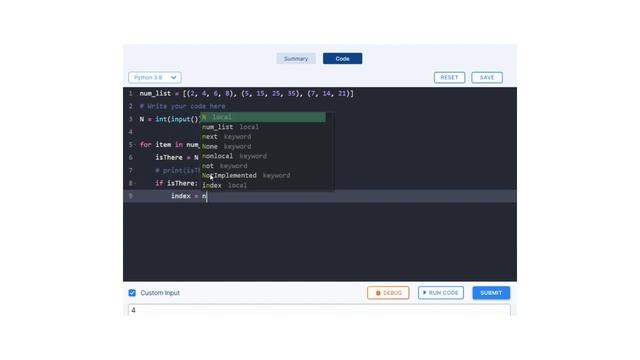Collapse the fold arrow beside line 5
This screenshot has width=640, height=360.
135,145
